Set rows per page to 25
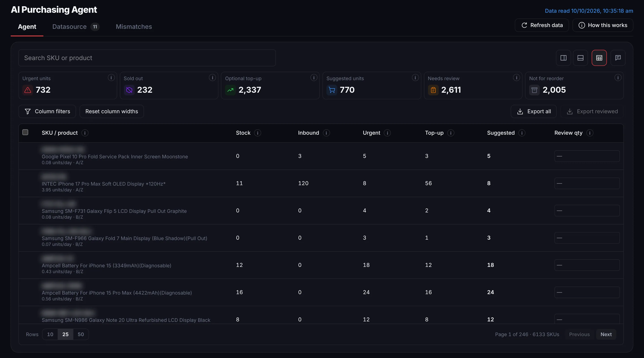 coord(65,334)
